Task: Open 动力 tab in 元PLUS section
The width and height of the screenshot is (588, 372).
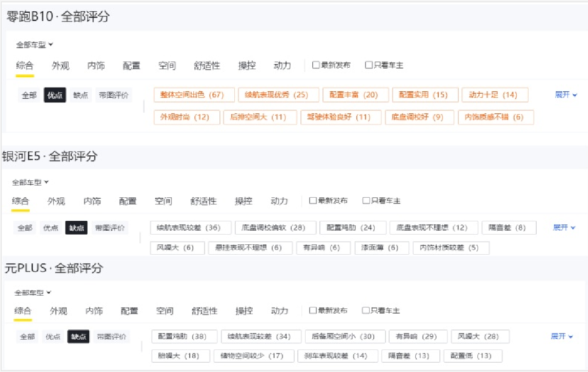Action: pyautogui.click(x=279, y=311)
